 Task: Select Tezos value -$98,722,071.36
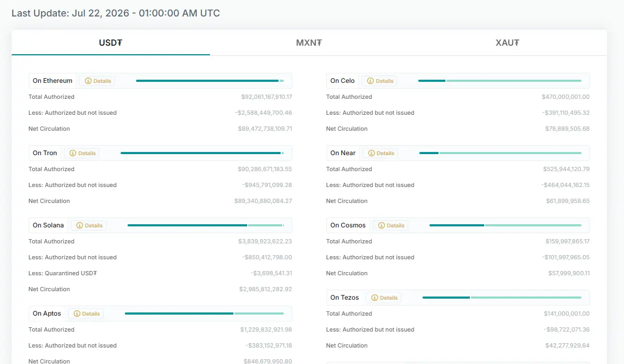pos(567,330)
